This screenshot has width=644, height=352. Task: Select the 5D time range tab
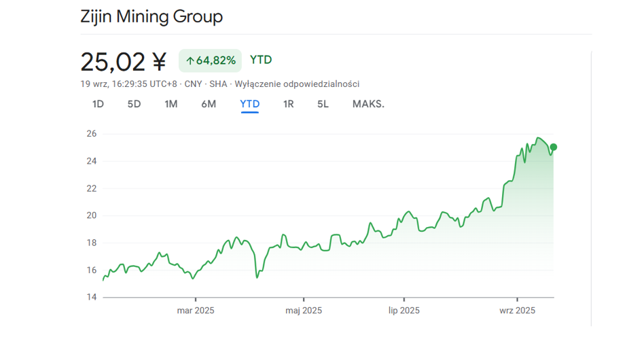[x=134, y=104]
